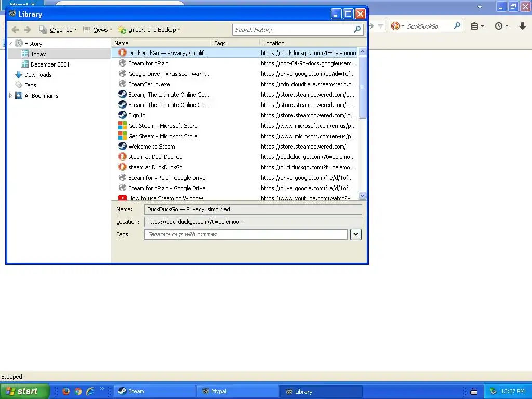Launch Internet Explorer from quick launch

tap(90, 391)
